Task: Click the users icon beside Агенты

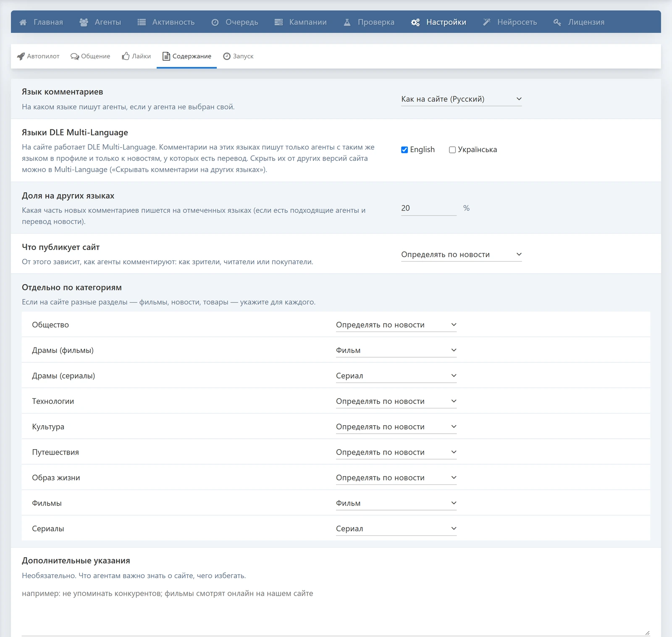Action: pyautogui.click(x=84, y=22)
